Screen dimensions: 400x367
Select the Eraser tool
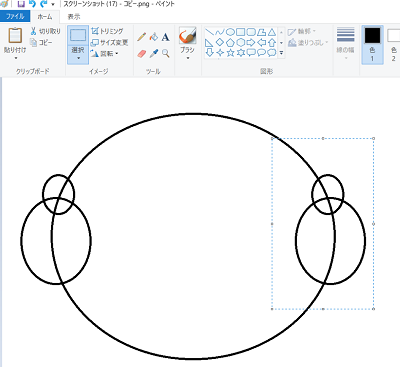[x=142, y=53]
